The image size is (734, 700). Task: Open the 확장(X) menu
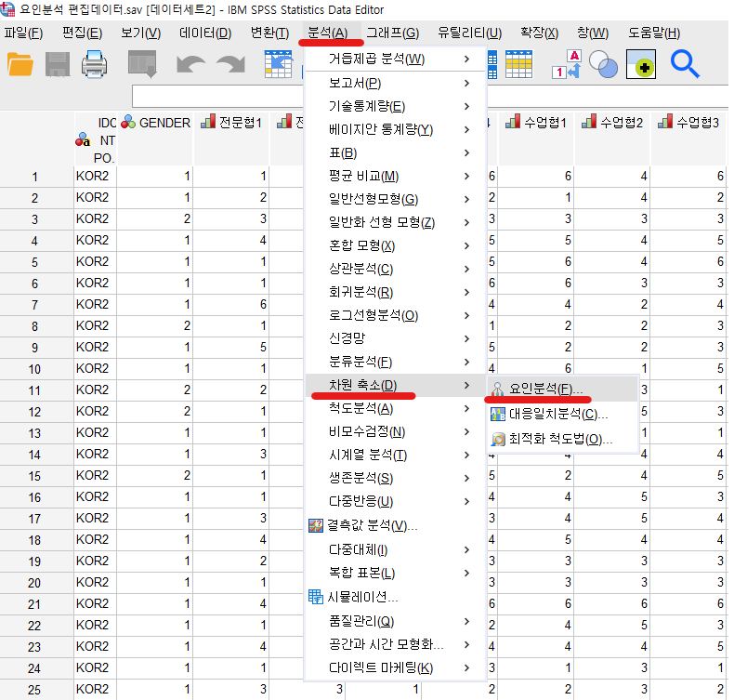[x=539, y=33]
